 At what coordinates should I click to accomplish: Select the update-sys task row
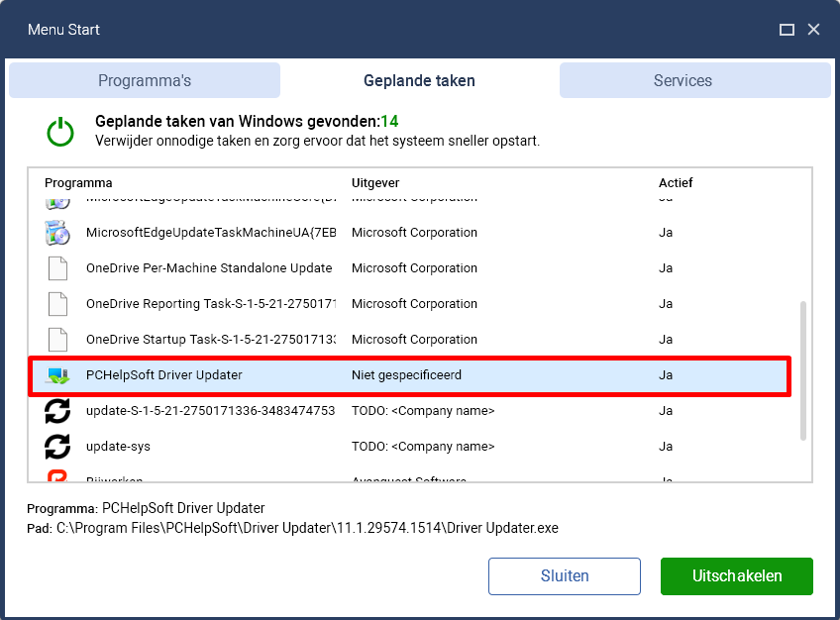click(410, 447)
